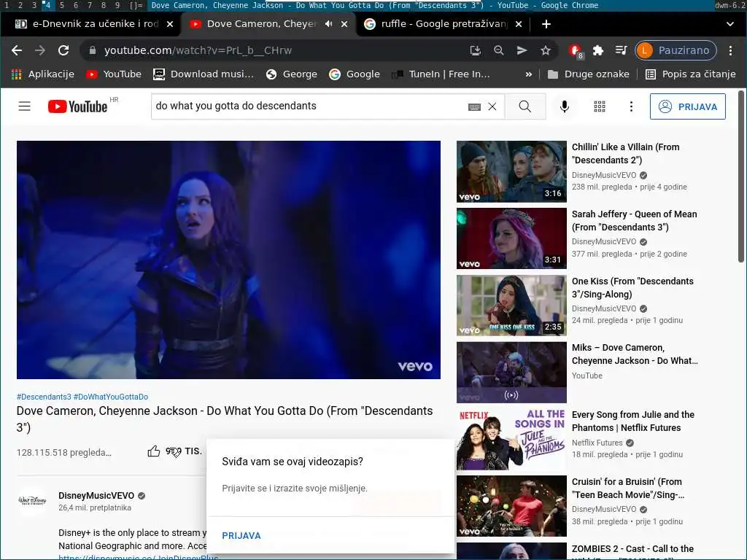This screenshot has height=560, width=747.
Task: Click the forward navigation arrow
Action: click(40, 50)
